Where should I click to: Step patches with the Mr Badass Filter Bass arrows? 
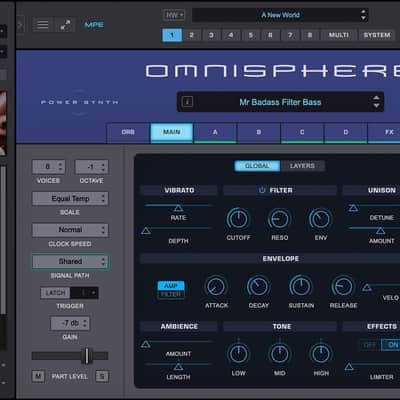pos(376,102)
